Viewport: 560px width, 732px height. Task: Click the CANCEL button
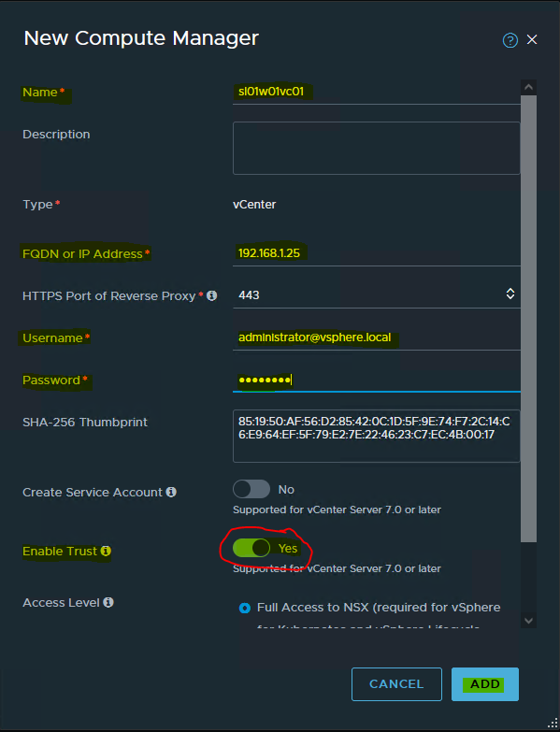coord(396,684)
